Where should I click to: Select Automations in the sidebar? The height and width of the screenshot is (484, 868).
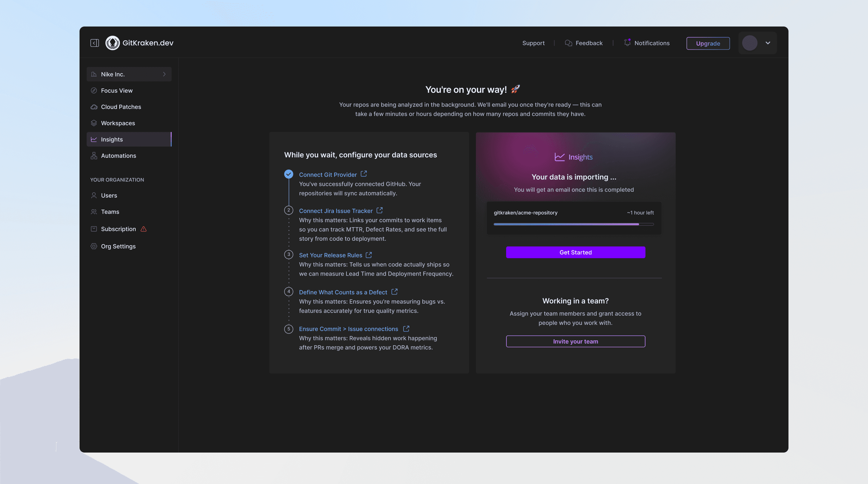[x=118, y=156]
